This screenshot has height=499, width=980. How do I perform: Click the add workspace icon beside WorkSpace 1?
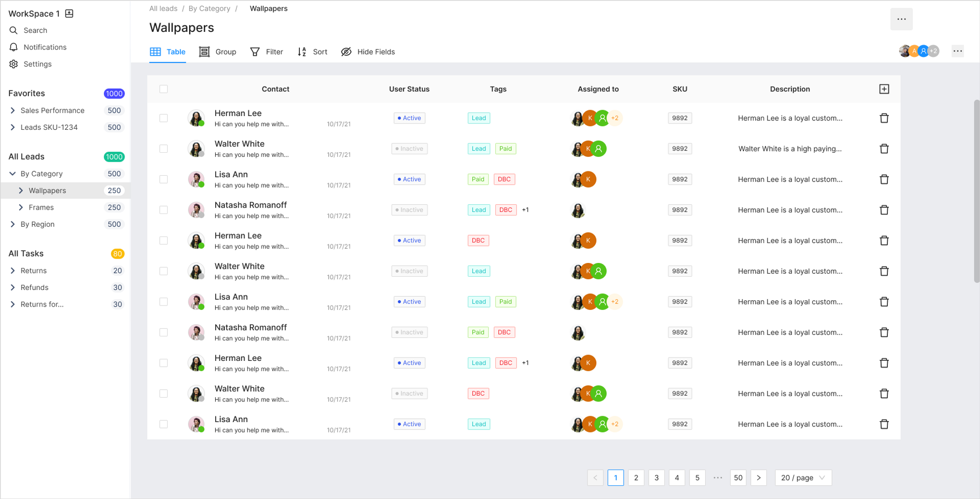pyautogui.click(x=69, y=13)
